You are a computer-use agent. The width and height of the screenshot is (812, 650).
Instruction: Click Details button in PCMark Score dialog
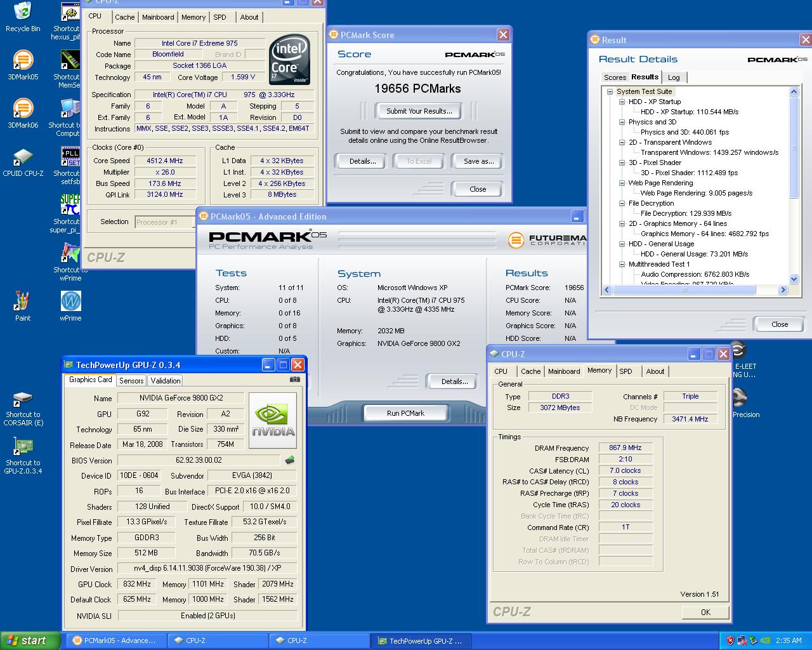click(x=362, y=161)
